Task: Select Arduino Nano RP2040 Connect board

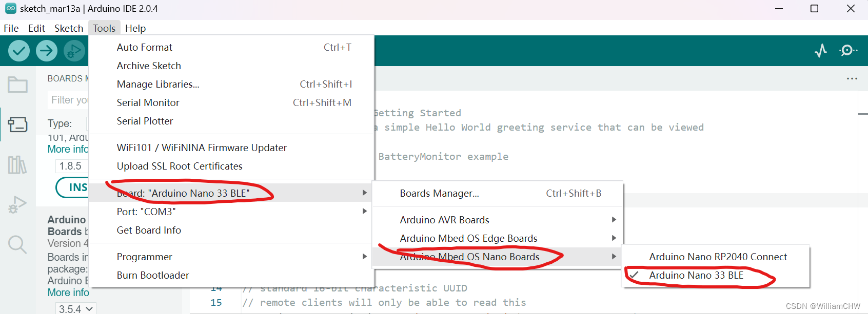Action: (716, 257)
